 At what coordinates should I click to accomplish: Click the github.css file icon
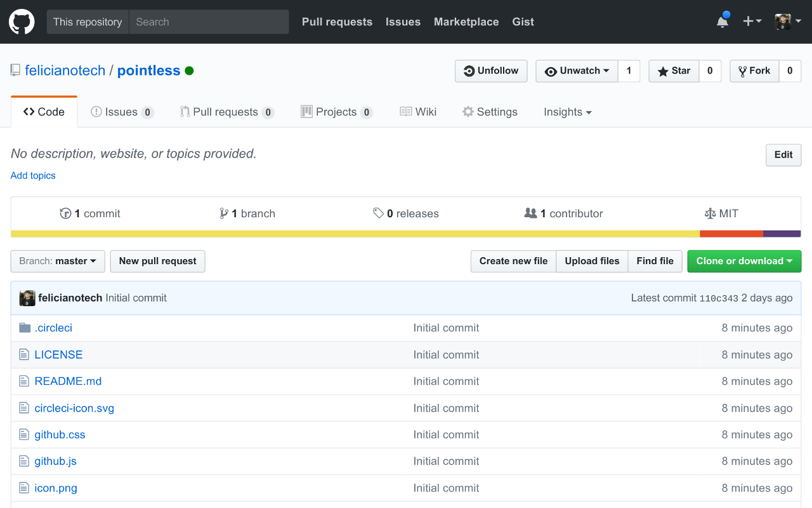pyautogui.click(x=24, y=434)
